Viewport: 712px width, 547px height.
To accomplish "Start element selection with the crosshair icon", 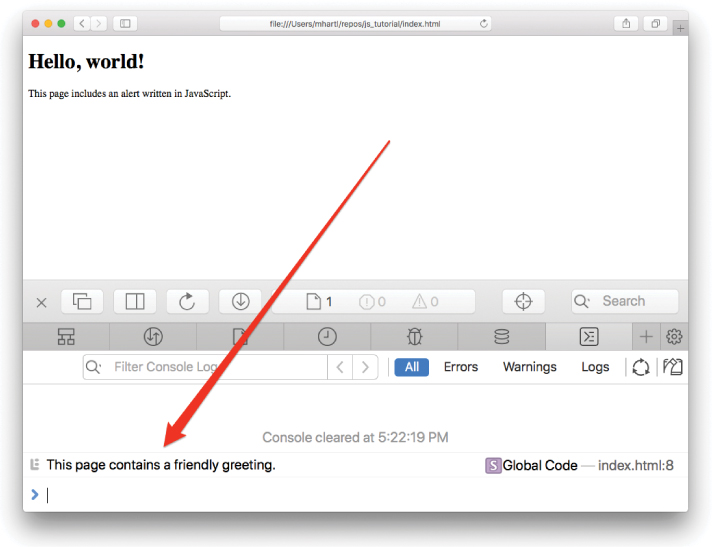I will [523, 301].
